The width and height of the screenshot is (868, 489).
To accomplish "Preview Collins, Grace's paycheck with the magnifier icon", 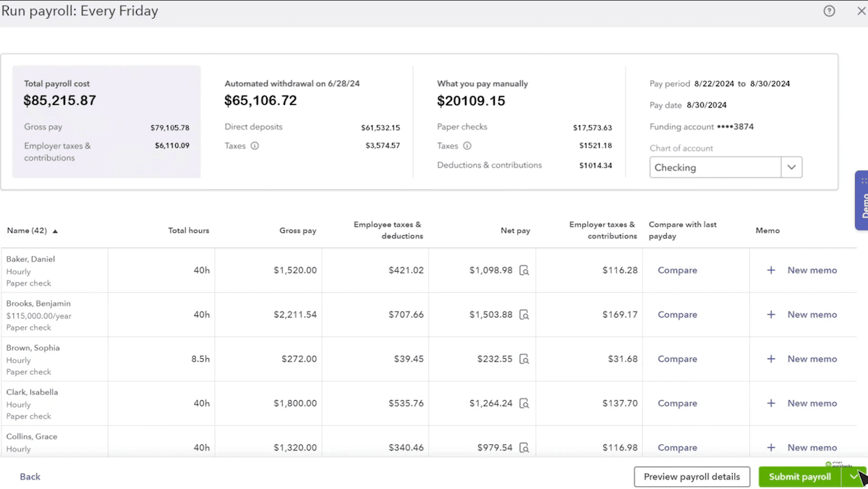I will click(x=523, y=448).
